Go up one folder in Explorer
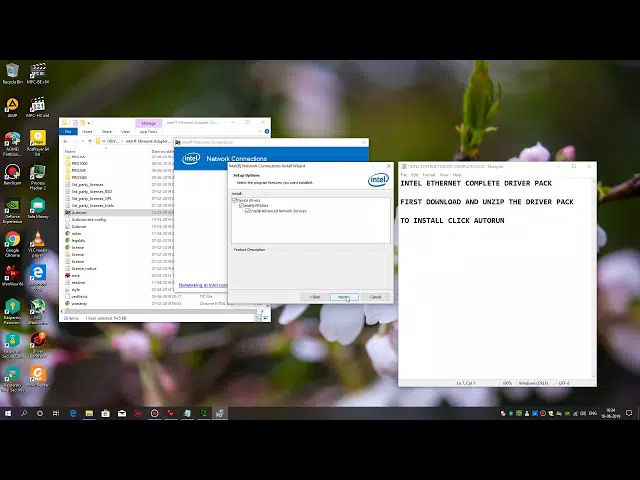640x480 pixels. click(x=90, y=141)
